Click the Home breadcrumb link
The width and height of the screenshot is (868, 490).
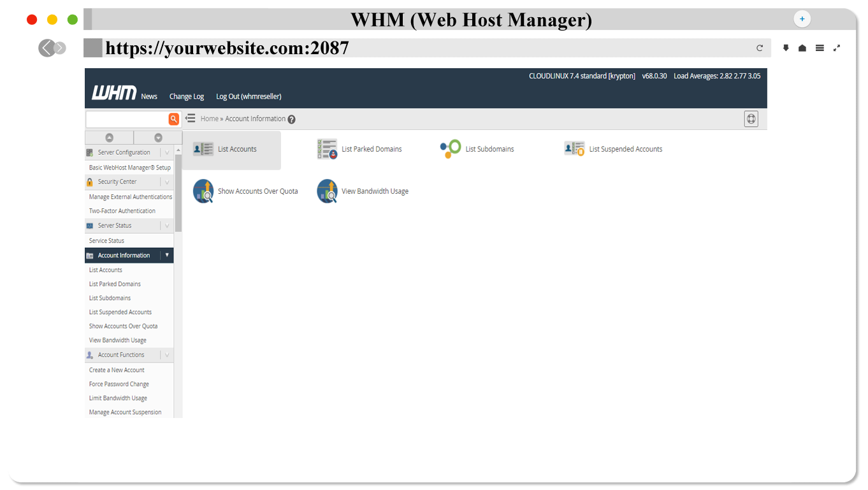click(x=209, y=119)
